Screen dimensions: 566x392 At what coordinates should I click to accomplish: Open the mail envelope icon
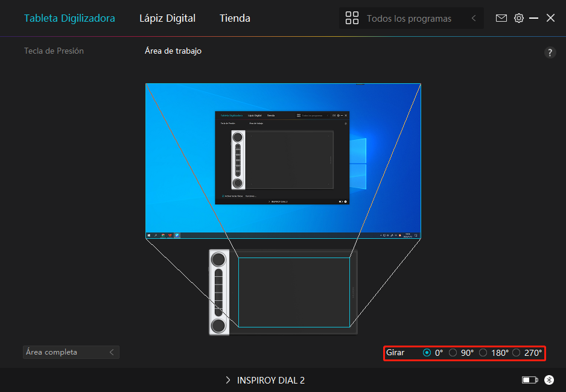tap(501, 18)
